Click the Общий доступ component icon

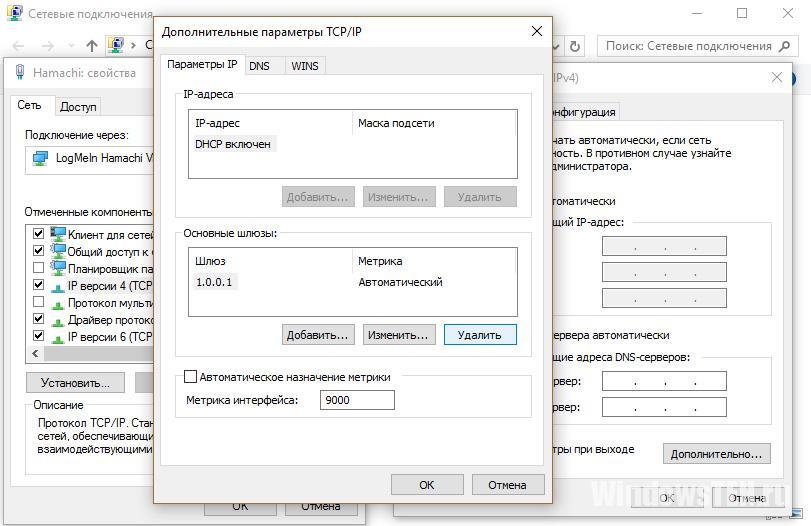coord(58,251)
